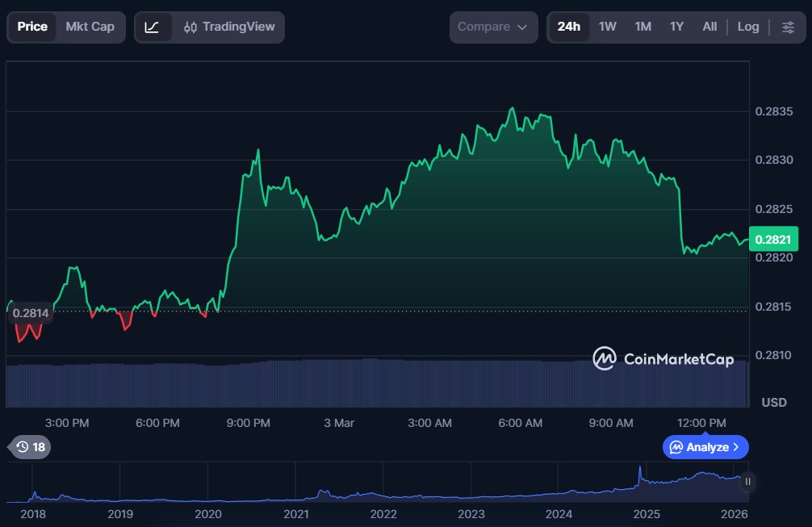Screen dimensions: 812x527
Task: Click the 0.2814 opening price label
Action: (31, 313)
